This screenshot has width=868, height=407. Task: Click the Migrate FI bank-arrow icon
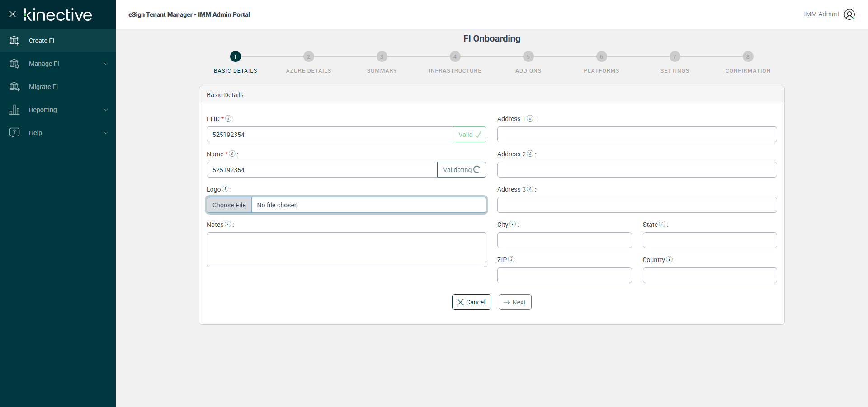pyautogui.click(x=14, y=87)
